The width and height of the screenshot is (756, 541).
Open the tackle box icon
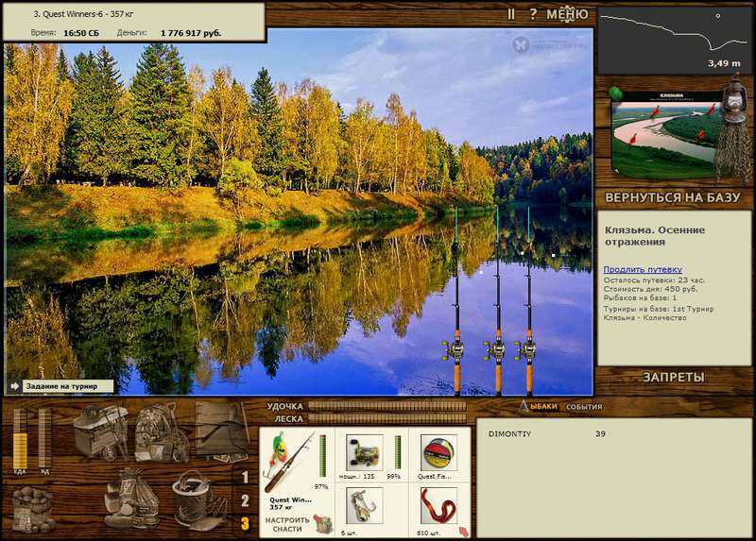click(x=102, y=431)
